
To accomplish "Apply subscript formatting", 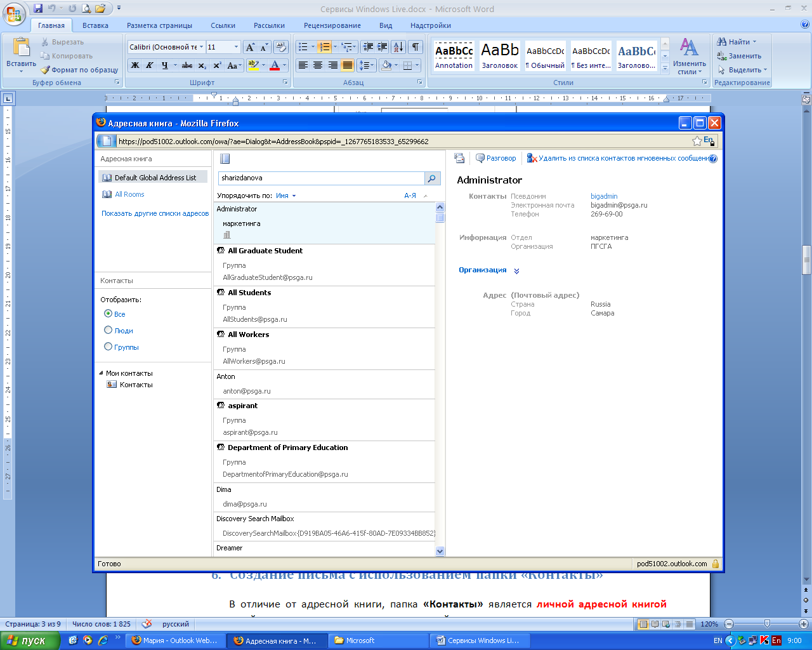I will point(202,65).
